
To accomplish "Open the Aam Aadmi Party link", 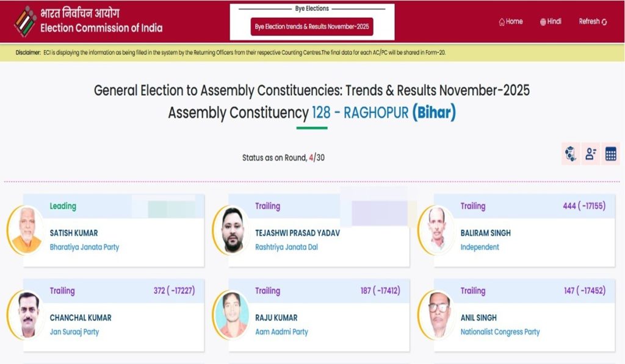I will (x=281, y=332).
